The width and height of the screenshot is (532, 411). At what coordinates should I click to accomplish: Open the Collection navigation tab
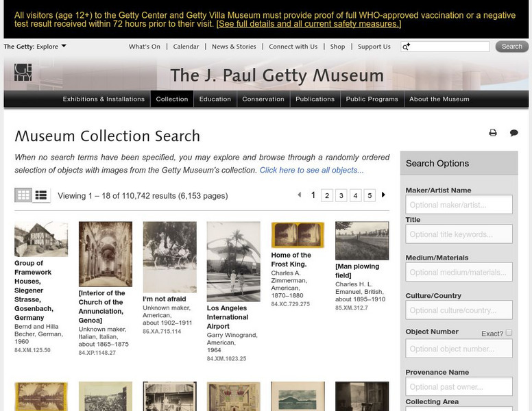coord(171,99)
